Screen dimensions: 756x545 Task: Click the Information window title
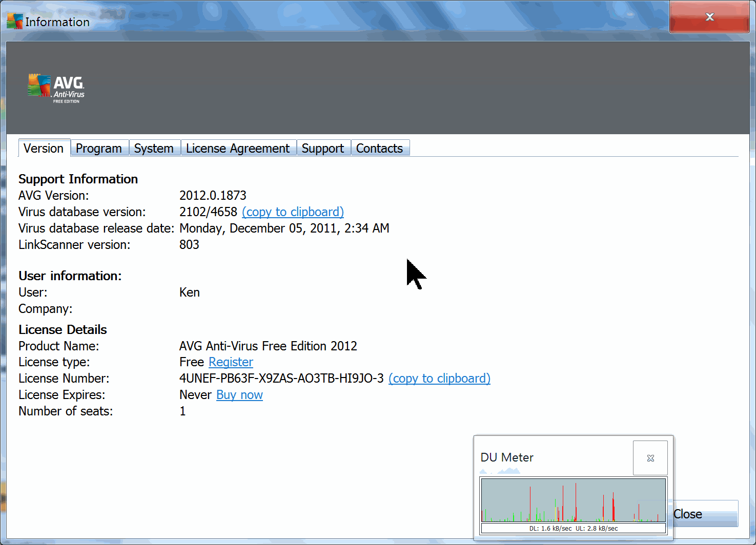pos(57,22)
